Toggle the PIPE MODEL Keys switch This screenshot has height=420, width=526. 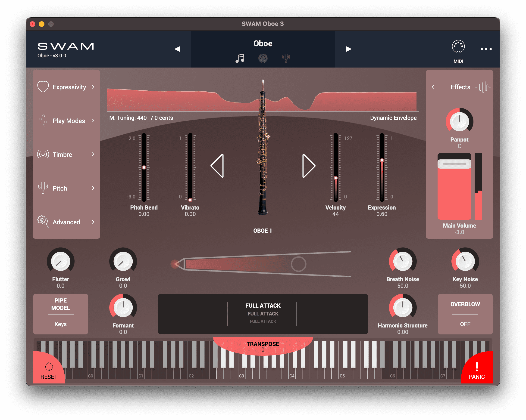pos(60,314)
